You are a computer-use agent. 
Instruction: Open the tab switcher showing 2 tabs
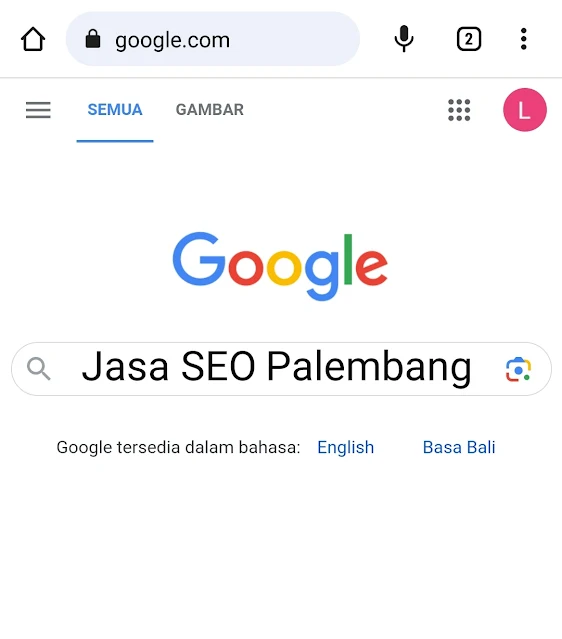[469, 39]
